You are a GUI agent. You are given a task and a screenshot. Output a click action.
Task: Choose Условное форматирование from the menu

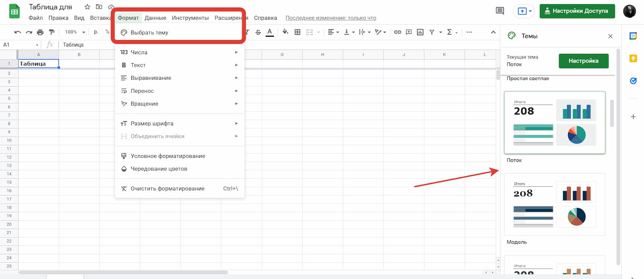click(168, 156)
